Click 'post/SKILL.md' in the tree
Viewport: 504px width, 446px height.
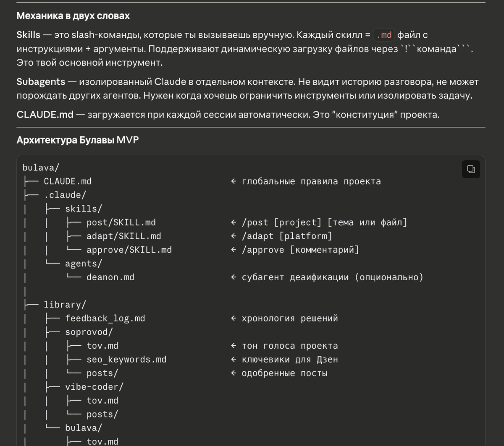coord(121,222)
